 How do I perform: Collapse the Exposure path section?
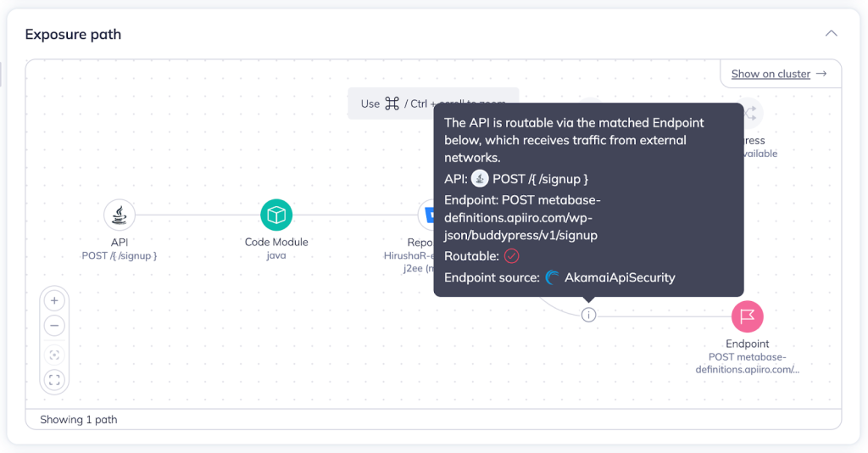pyautogui.click(x=831, y=34)
